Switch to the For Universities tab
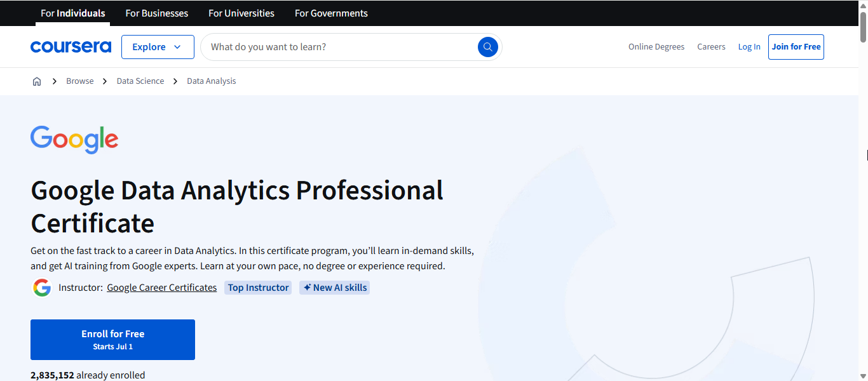 tap(241, 13)
